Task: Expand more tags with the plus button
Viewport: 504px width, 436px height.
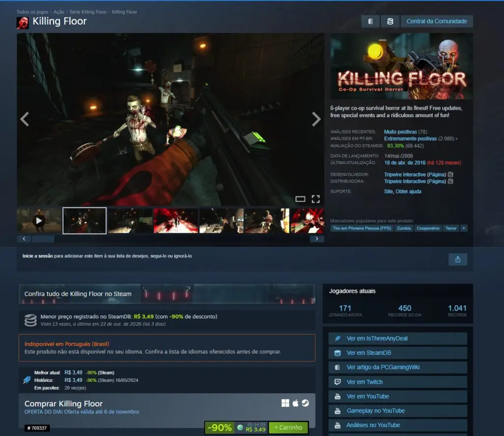Action: (464, 228)
